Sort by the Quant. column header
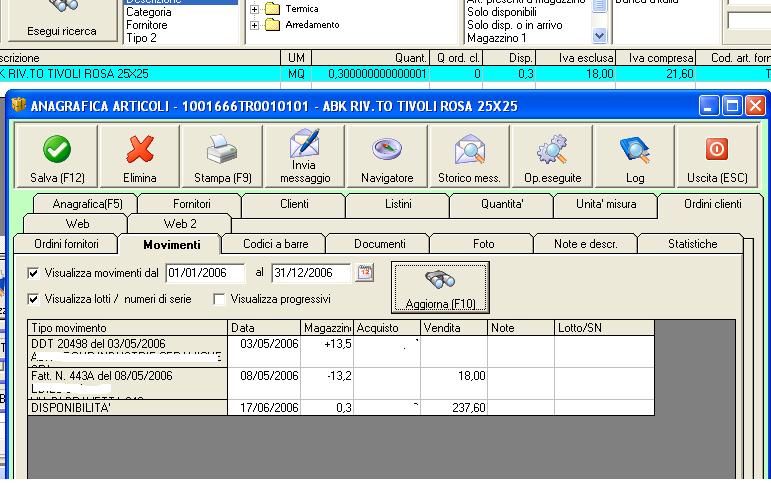Image resolution: width=771 pixels, height=485 pixels. coord(371,58)
